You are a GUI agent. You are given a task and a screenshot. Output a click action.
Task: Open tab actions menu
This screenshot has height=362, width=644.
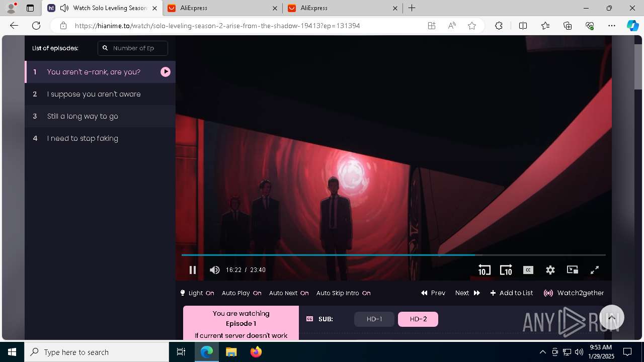30,8
